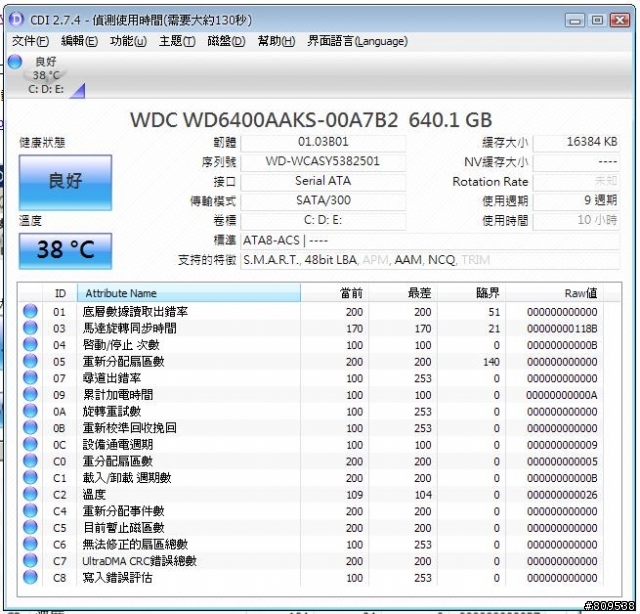The width and height of the screenshot is (640, 614).
Task: Click status orb for attribute 0A
Action: click(30, 411)
